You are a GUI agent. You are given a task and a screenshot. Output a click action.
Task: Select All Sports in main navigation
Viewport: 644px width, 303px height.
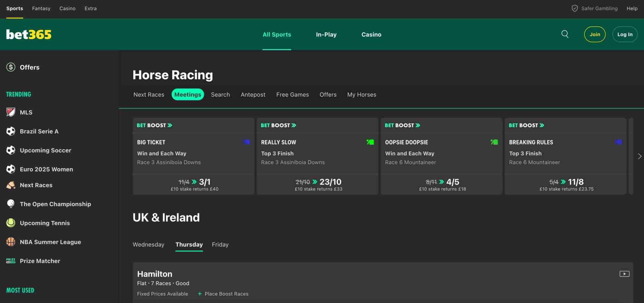click(x=277, y=35)
